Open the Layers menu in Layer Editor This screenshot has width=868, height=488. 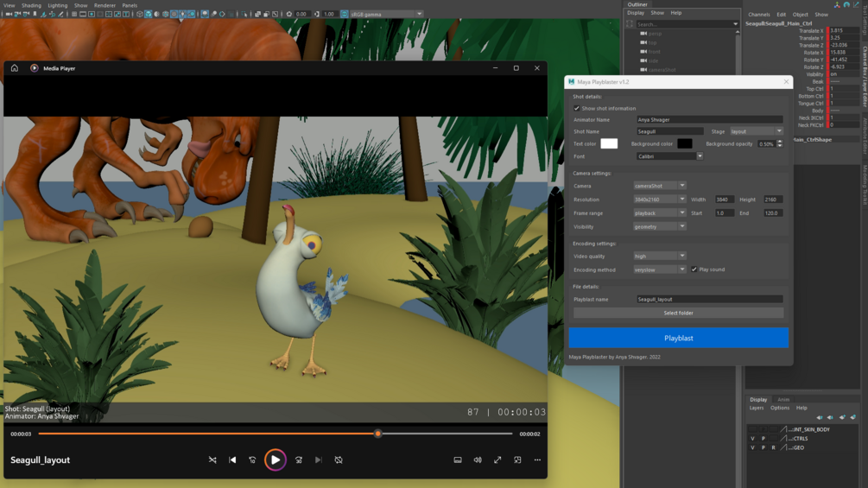click(x=757, y=408)
